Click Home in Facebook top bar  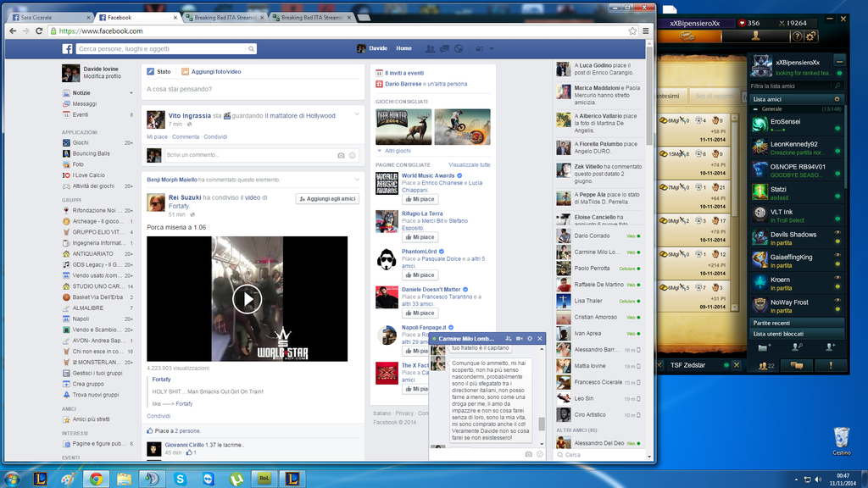(x=403, y=48)
